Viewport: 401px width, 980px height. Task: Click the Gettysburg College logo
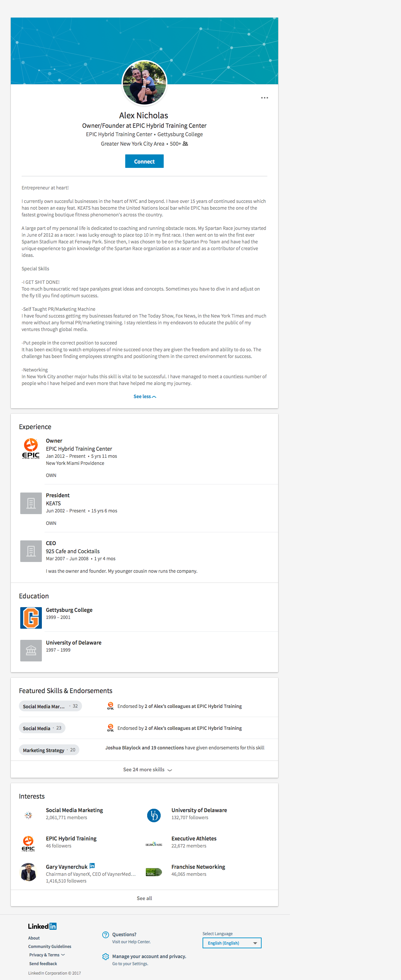31,618
